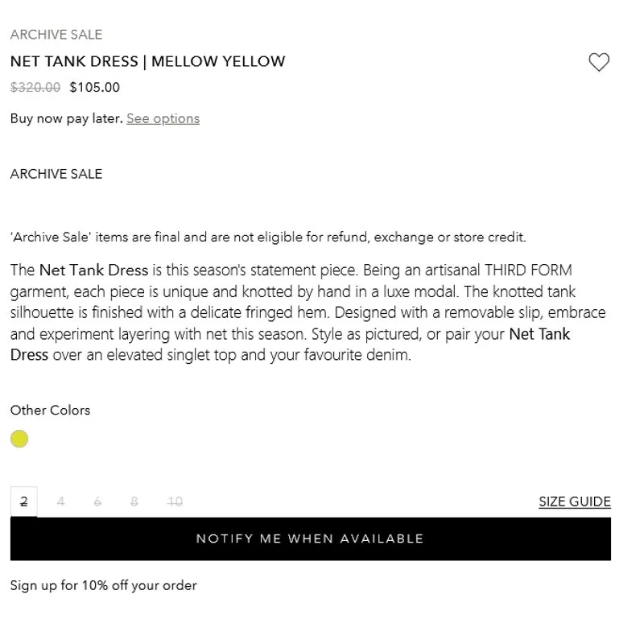Click 'Sign up for 10% off your order'
Image resolution: width=644 pixels, height=644 pixels.
[x=103, y=585]
